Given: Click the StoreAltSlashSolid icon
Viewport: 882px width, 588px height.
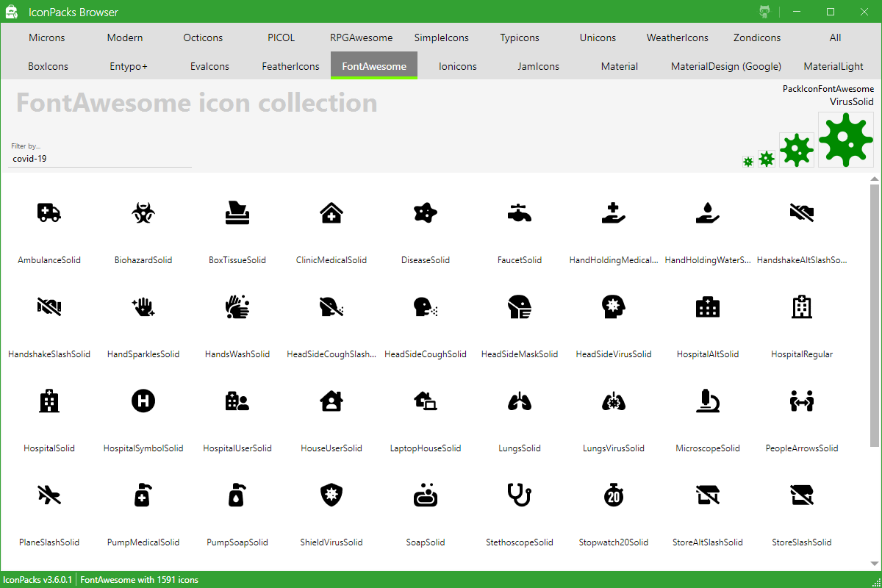Looking at the screenshot, I should (708, 495).
